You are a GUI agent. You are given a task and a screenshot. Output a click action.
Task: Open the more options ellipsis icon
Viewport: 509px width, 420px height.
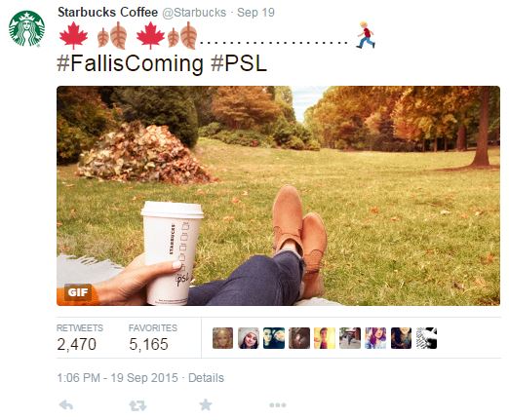(x=278, y=405)
